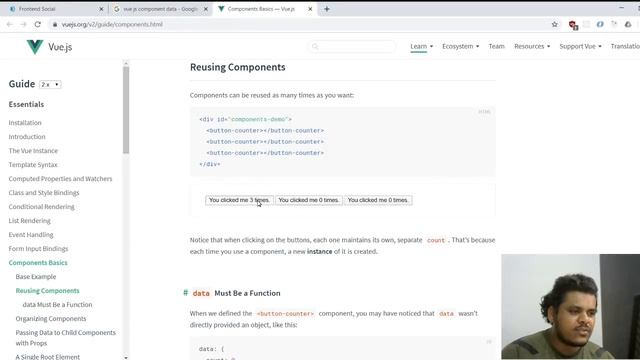The image size is (640, 360).
Task: Click the Essentials sidebar heading
Action: click(26, 104)
